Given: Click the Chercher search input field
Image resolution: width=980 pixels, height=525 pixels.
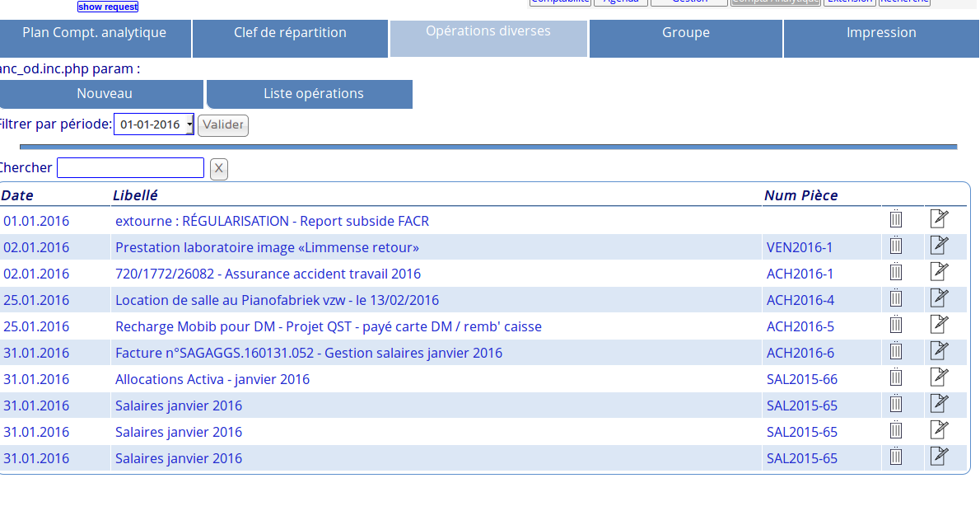Looking at the screenshot, I should pyautogui.click(x=130, y=168).
